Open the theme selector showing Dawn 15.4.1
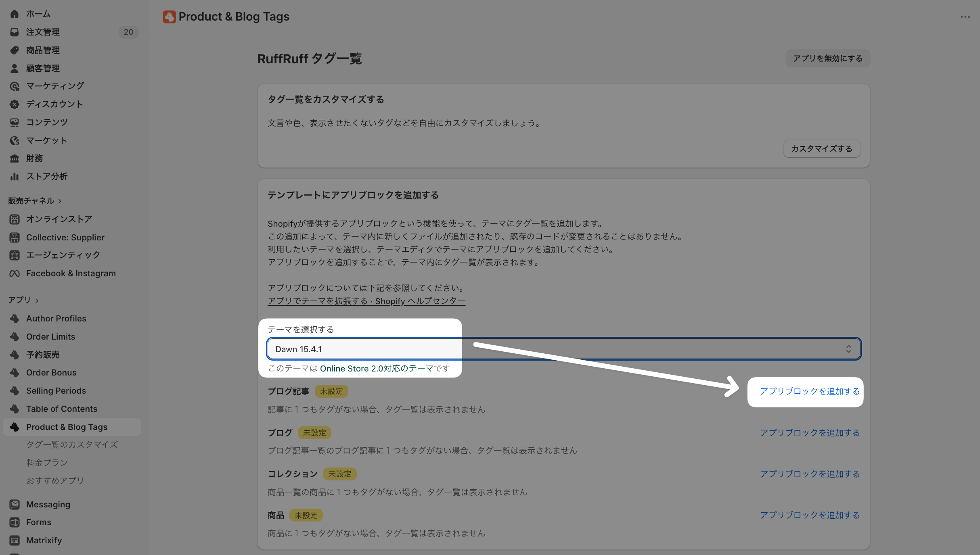 [x=564, y=349]
